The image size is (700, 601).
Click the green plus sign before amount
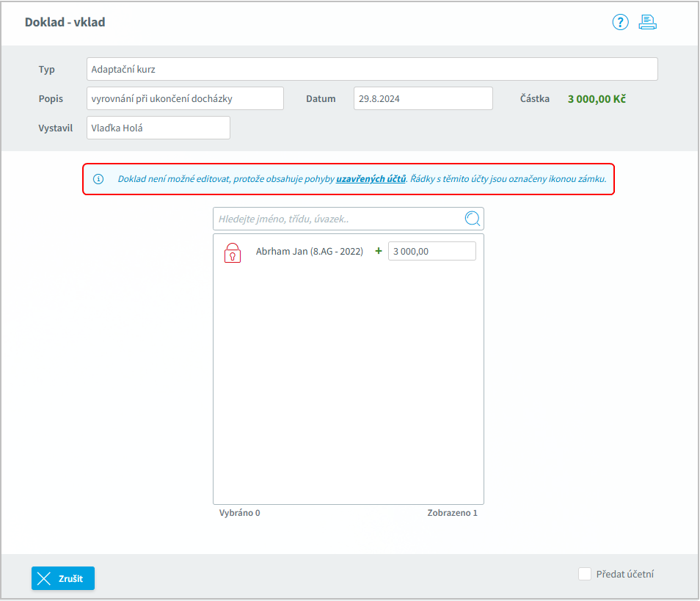pyautogui.click(x=379, y=251)
